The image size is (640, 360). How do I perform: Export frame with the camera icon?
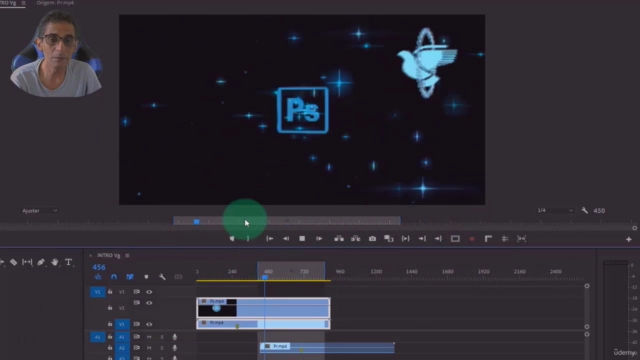tap(372, 239)
